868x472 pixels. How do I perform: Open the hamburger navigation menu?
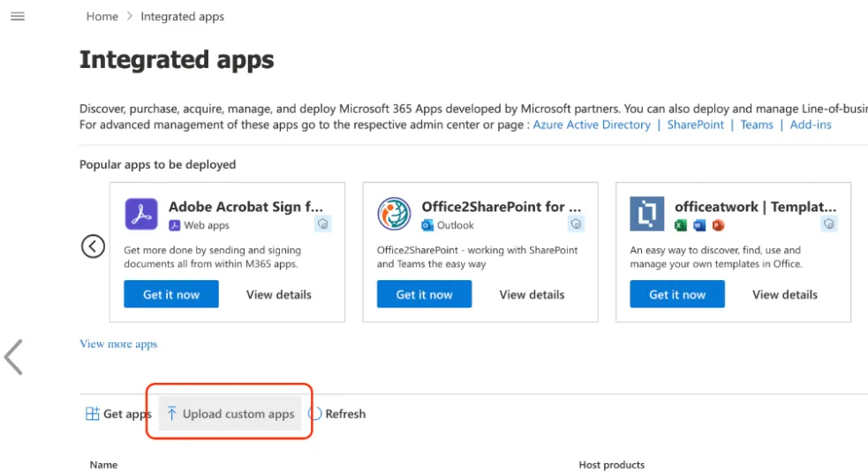point(17,16)
